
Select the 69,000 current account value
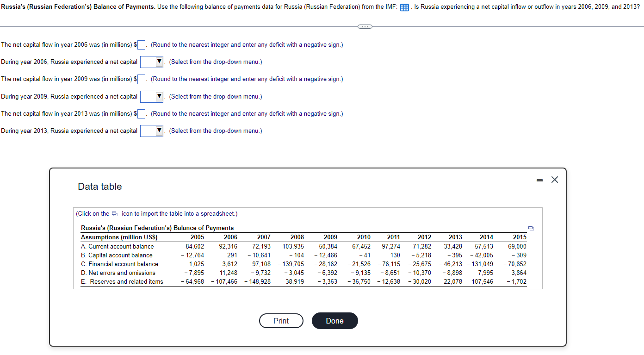coord(517,246)
